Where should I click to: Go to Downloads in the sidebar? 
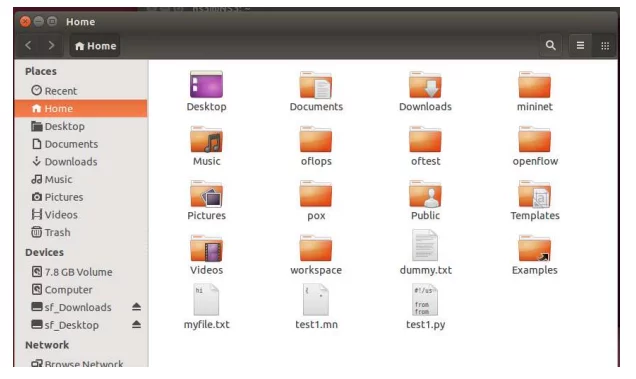[x=81, y=162]
